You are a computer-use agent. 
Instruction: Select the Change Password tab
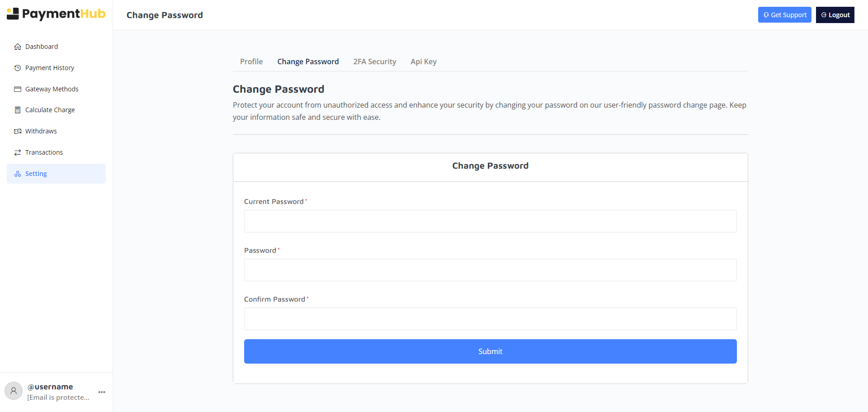pyautogui.click(x=308, y=62)
